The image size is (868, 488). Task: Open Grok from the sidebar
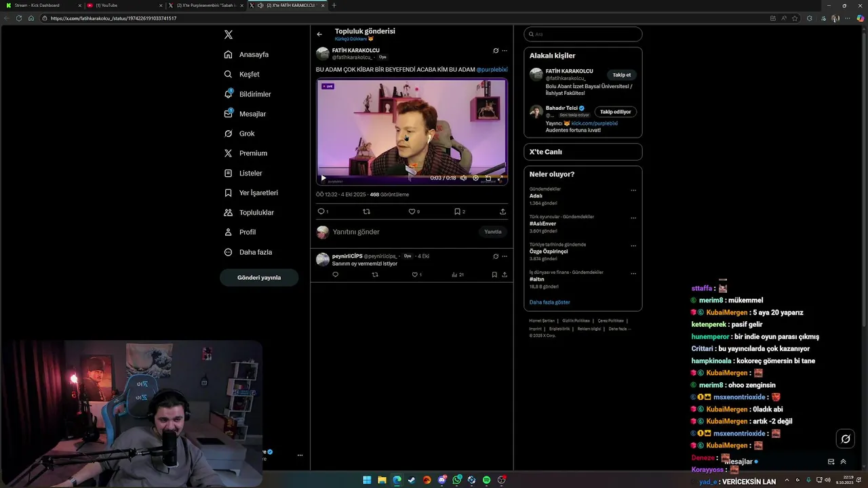point(239,134)
